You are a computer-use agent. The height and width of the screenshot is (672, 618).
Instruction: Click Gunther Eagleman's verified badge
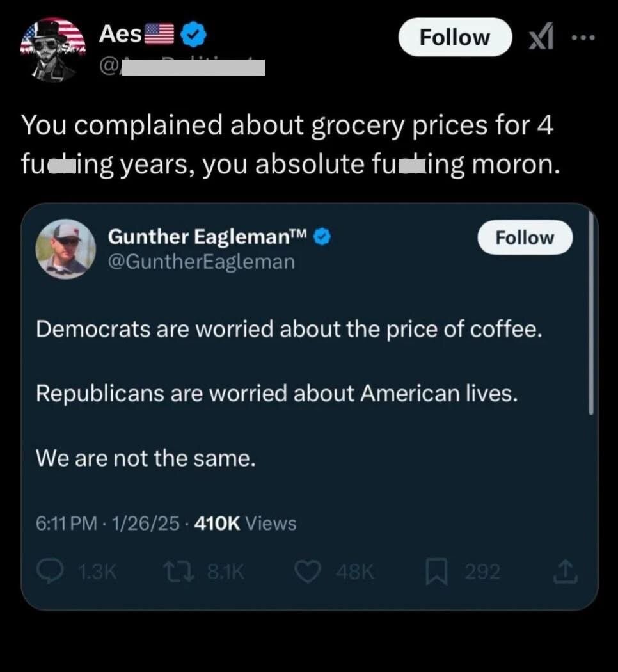(x=324, y=237)
